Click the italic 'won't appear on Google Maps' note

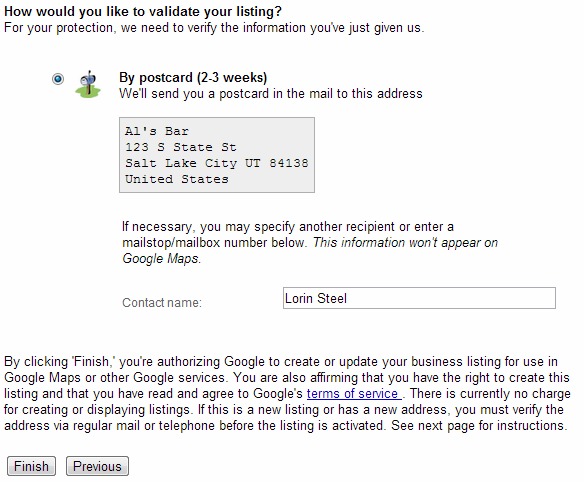310,250
